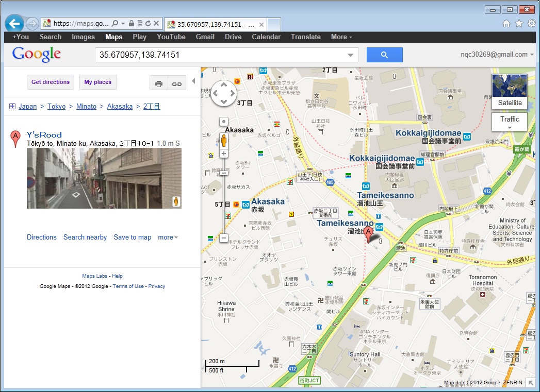
Task: Open the more dropdown under Y'sRood
Action: pos(168,237)
